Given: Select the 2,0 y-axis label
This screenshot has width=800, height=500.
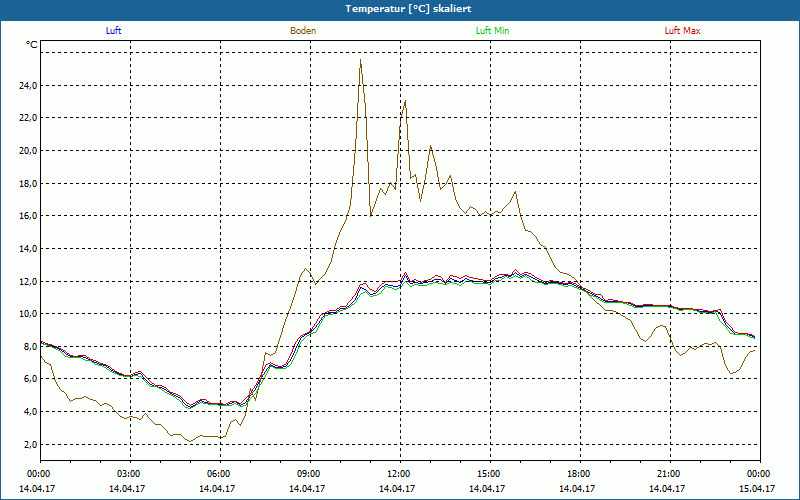Looking at the screenshot, I should pyautogui.click(x=30, y=444).
